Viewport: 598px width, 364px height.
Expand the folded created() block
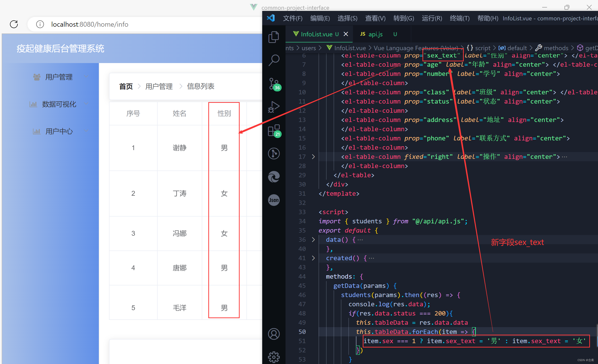click(x=313, y=258)
